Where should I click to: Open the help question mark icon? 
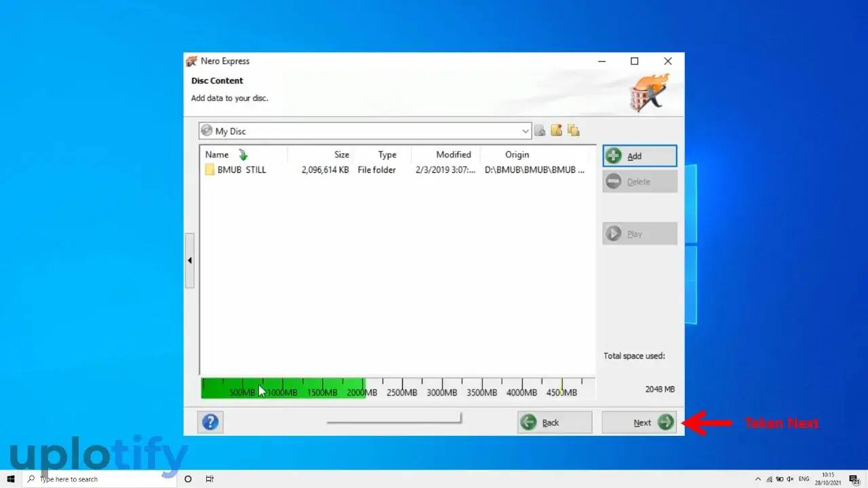210,422
